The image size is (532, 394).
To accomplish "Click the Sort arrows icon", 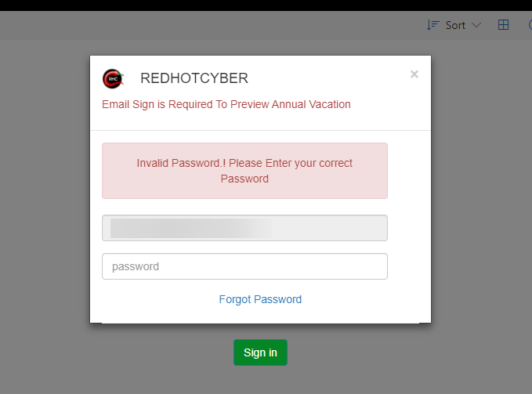I will pos(433,25).
